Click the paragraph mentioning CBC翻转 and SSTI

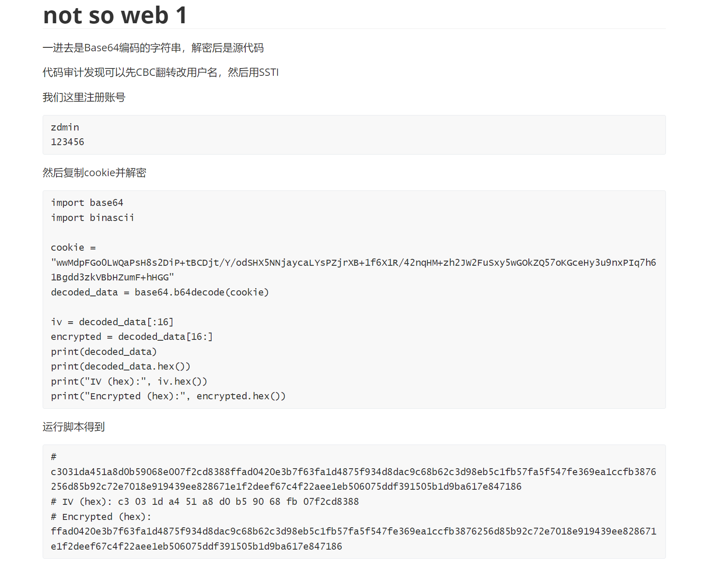(x=161, y=72)
